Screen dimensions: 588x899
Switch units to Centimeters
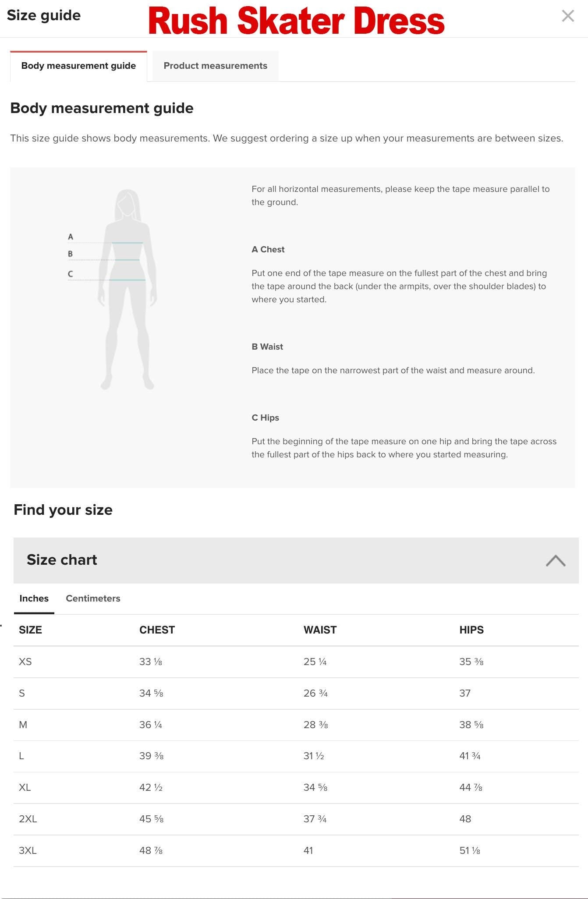pyautogui.click(x=92, y=598)
